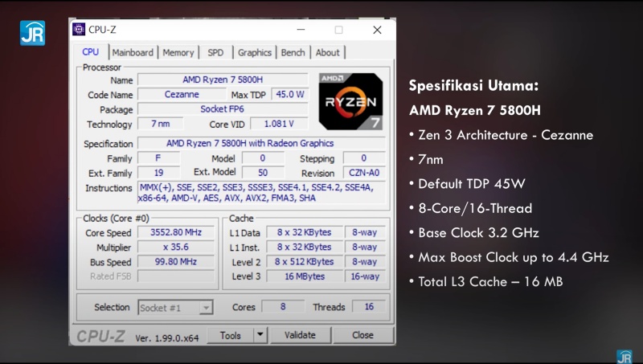Click the 'Spesifikasi Utama:' heading
This screenshot has height=364, width=643.
point(473,86)
